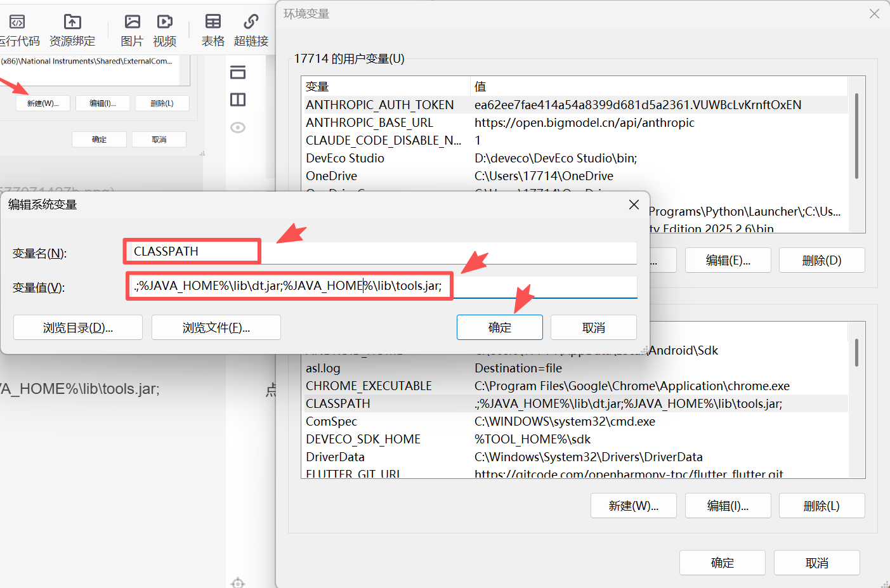
Task: Cancel with 取消 in 编辑系统变量 dialog
Action: [x=594, y=327]
